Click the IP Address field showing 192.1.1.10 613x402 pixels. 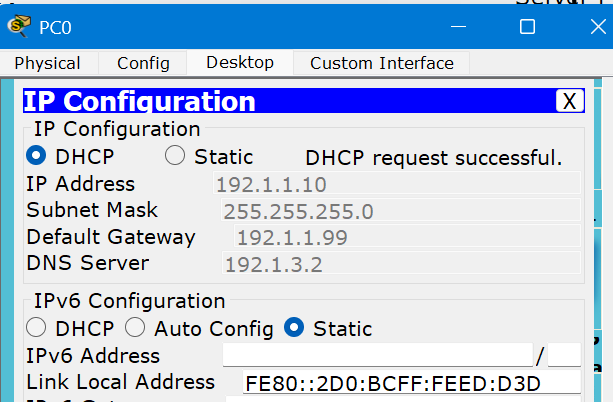[397, 184]
